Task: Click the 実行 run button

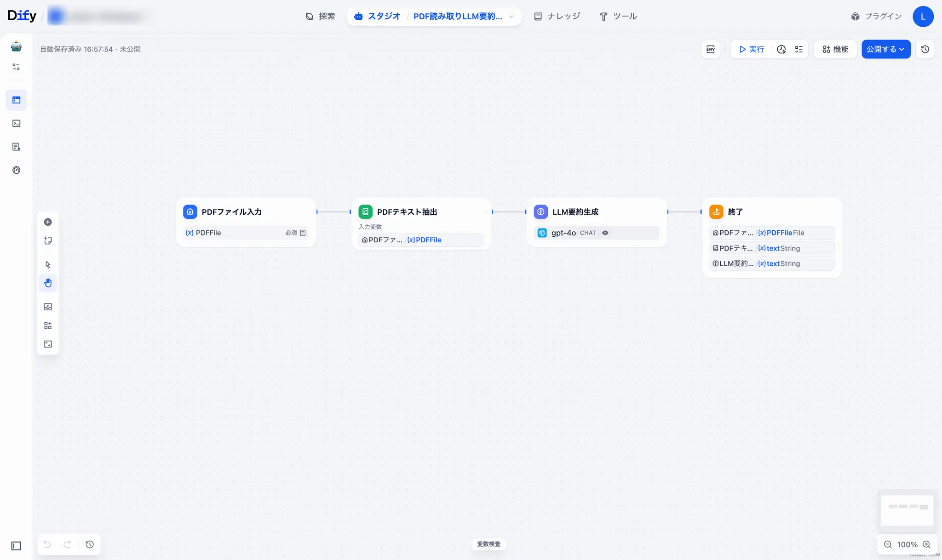Action: [751, 49]
